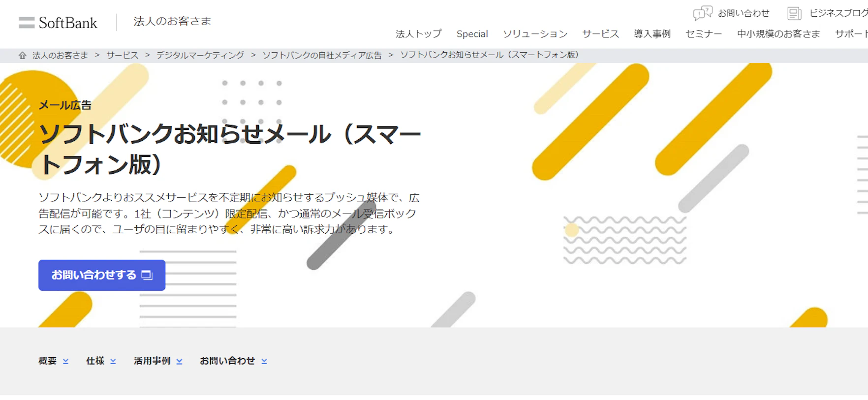Viewport: 868px width, 400px height.
Task: Jump to 仕様 section anchor
Action: click(x=95, y=361)
